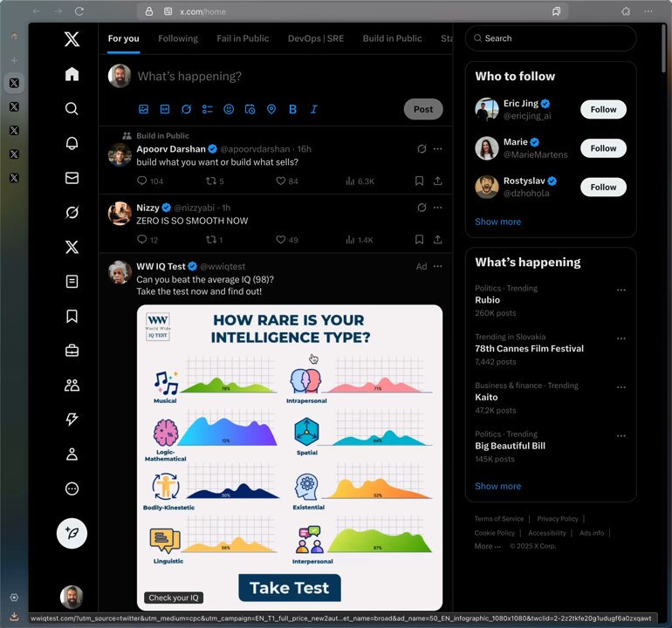Image resolution: width=672 pixels, height=628 pixels.
Task: Ask Grok about Apoorv Darshan's post
Action: [x=422, y=148]
